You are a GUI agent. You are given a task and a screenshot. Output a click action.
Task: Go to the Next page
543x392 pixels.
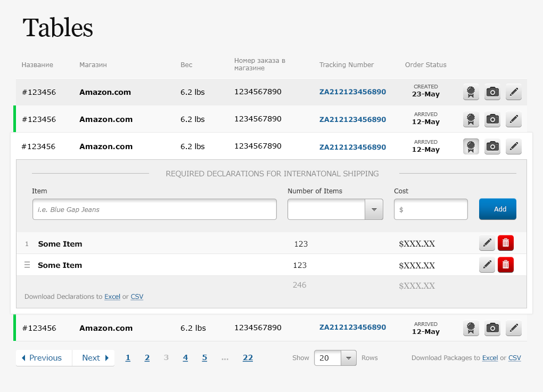[x=93, y=357]
